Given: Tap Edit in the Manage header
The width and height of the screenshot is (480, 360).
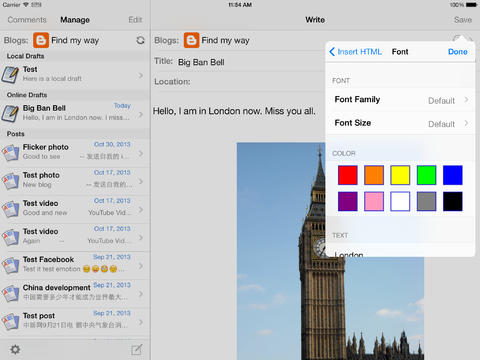Looking at the screenshot, I should point(135,20).
